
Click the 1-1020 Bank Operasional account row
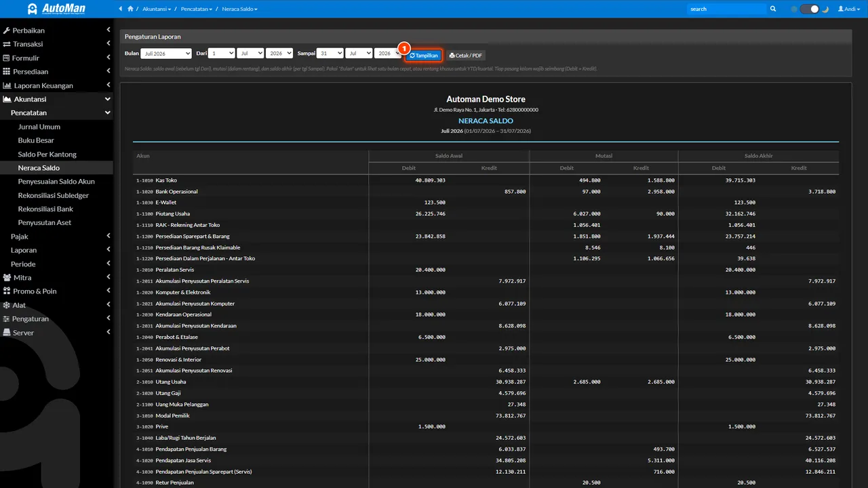pyautogui.click(x=486, y=192)
